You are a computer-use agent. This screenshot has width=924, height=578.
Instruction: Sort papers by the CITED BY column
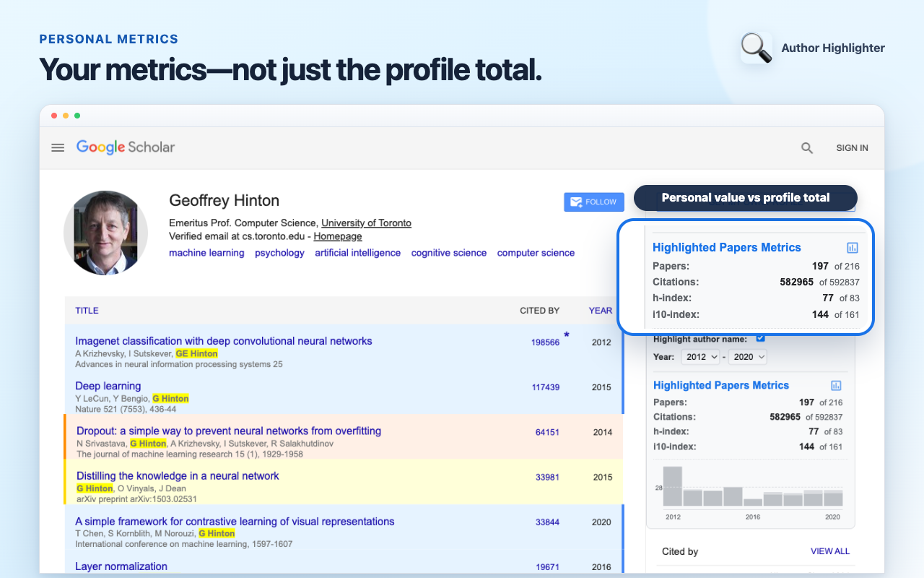tap(540, 311)
